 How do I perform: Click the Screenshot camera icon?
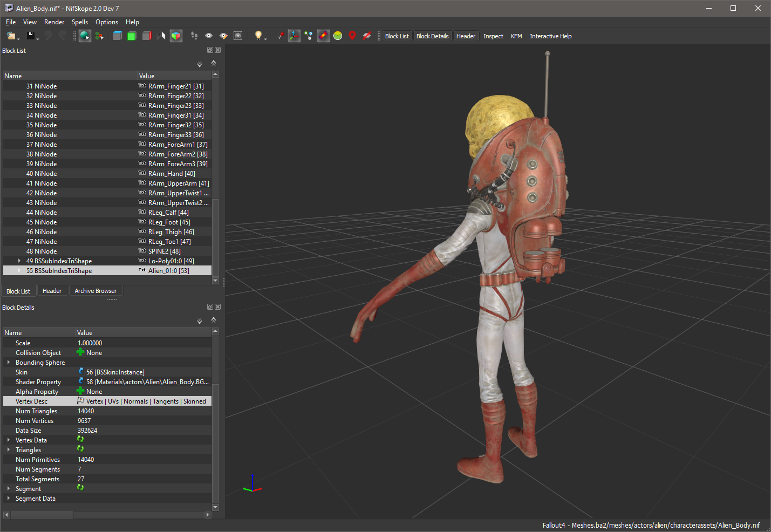coord(238,36)
